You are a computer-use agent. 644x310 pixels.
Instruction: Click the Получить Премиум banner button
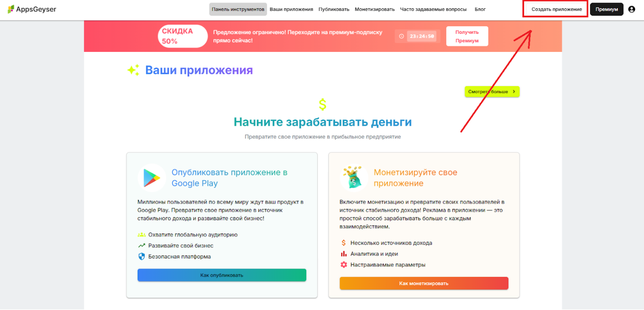click(x=467, y=36)
